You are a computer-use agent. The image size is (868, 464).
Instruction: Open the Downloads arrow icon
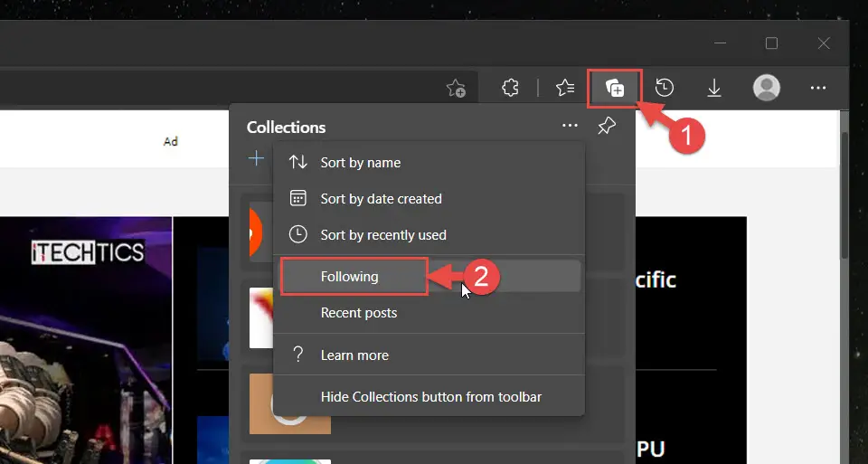[714, 88]
